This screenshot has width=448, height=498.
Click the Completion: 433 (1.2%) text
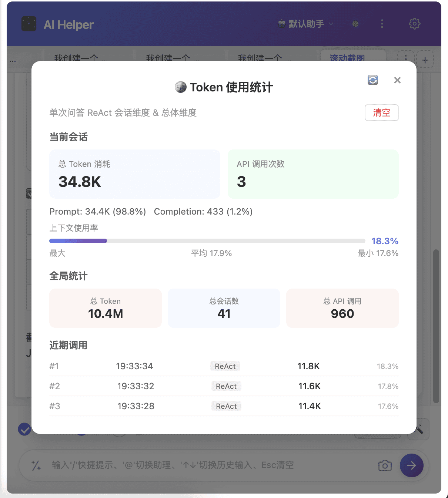pyautogui.click(x=203, y=212)
